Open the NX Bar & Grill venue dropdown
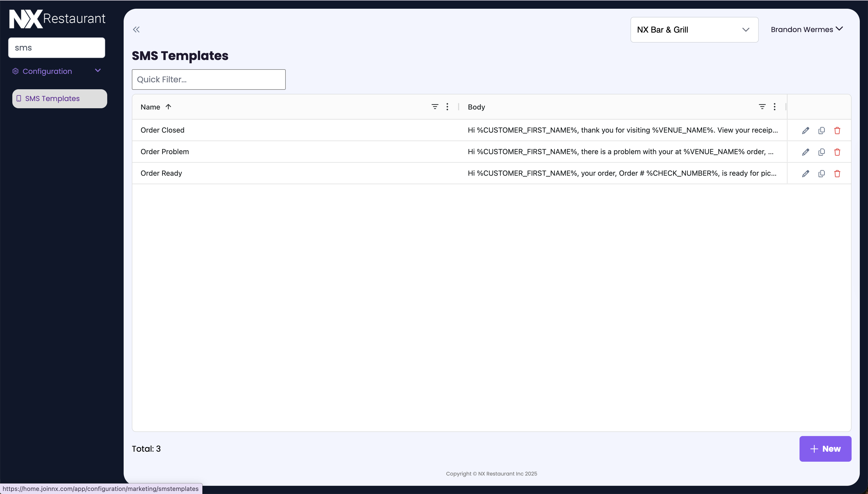 [x=694, y=30]
